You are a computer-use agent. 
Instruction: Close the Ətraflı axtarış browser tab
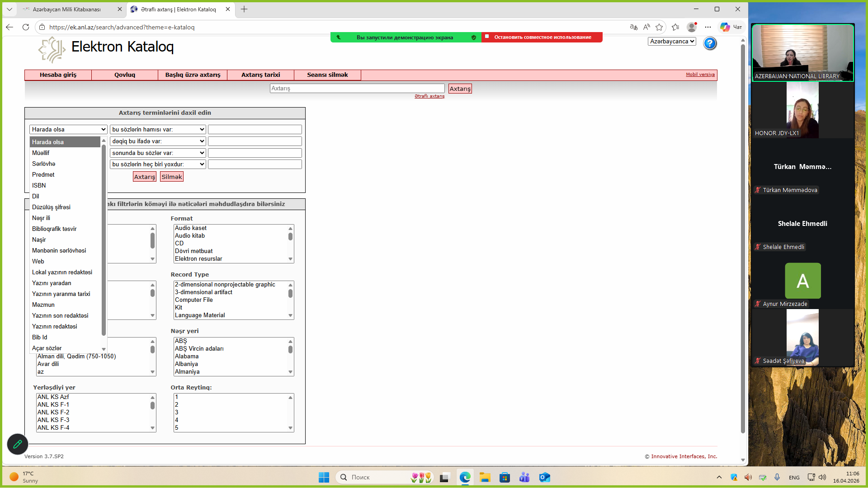pos(228,9)
